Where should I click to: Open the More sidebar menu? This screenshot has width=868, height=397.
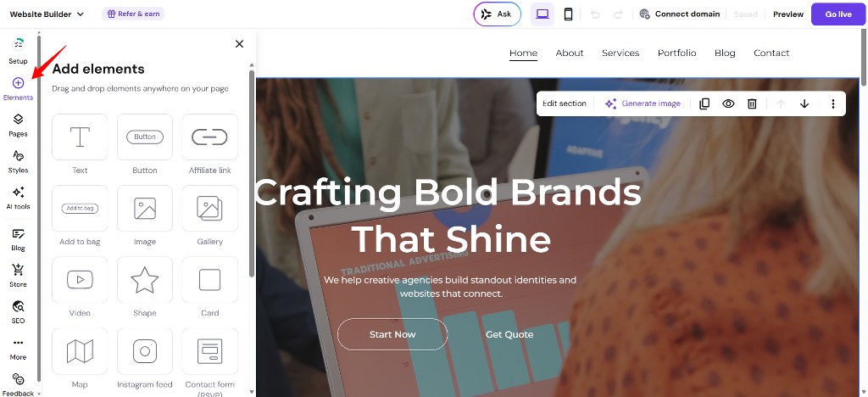tap(18, 349)
